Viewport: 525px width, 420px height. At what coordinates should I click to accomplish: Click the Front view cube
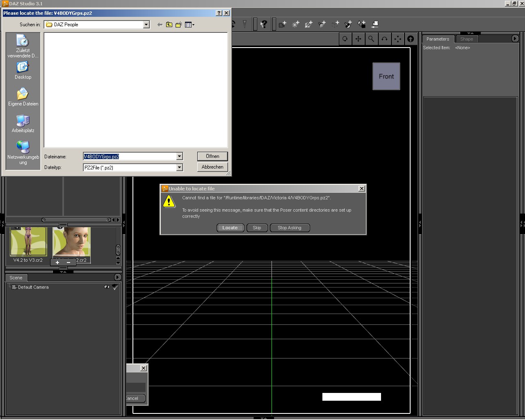386,76
